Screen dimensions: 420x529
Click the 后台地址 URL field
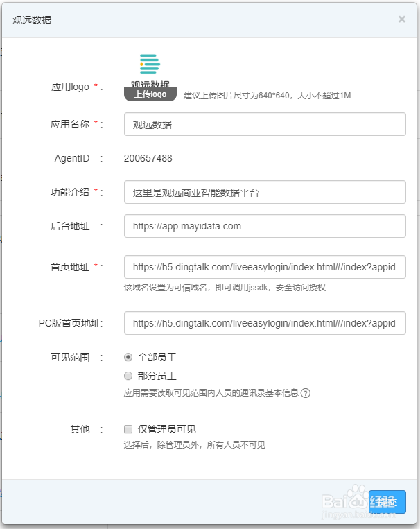(x=265, y=226)
